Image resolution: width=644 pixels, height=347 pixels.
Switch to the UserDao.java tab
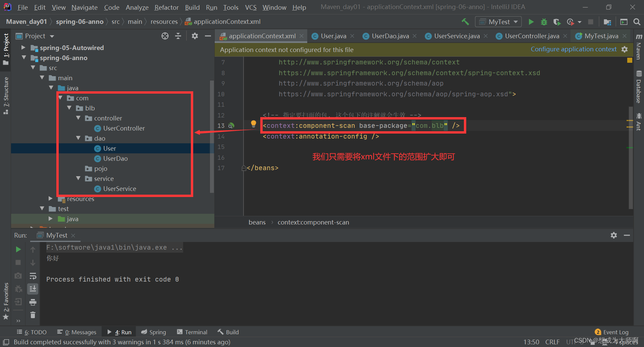point(390,36)
